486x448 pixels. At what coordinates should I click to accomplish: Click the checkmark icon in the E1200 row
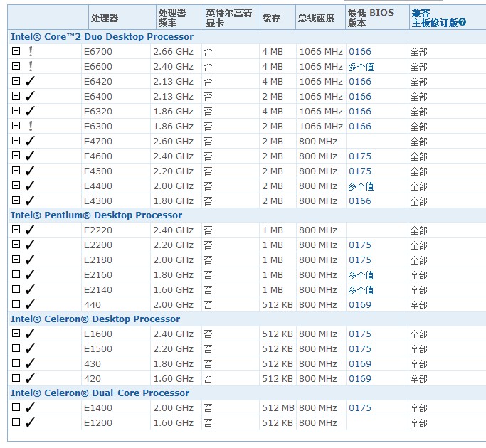tap(30, 422)
